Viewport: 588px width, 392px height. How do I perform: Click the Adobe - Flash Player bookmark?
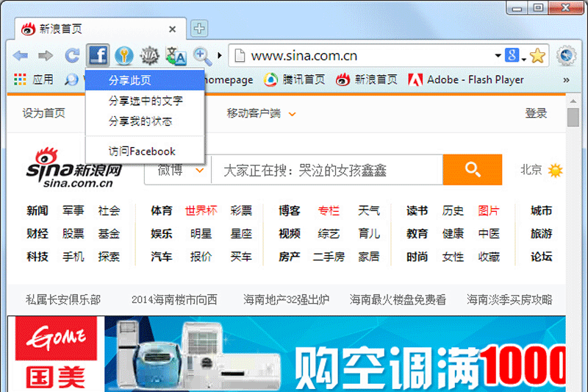(x=466, y=79)
